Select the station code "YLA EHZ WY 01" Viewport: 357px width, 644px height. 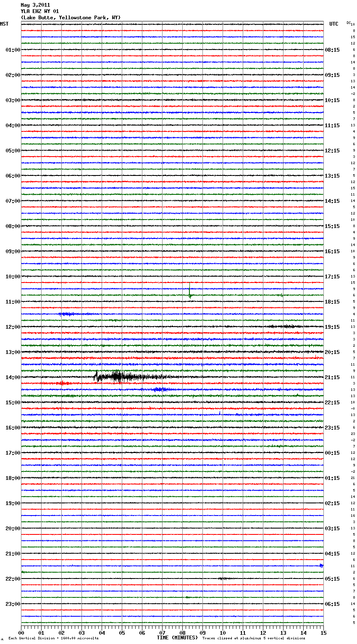click(x=40, y=11)
